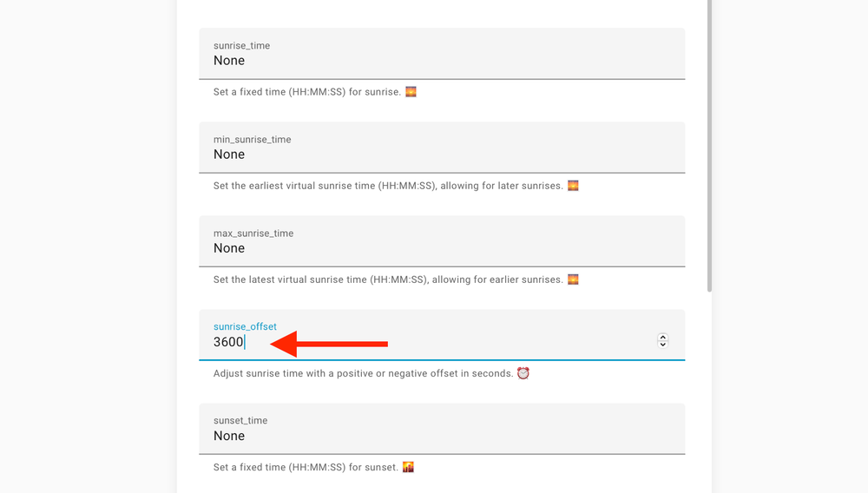868x493 pixels.
Task: Click the dialog's vertical scrollbar thumb
Action: point(709,146)
